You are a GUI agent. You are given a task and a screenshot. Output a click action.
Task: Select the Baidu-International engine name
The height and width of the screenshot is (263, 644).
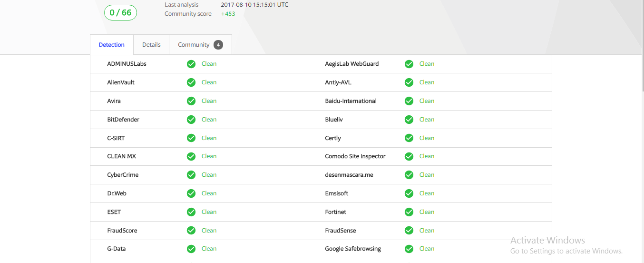[351, 101]
